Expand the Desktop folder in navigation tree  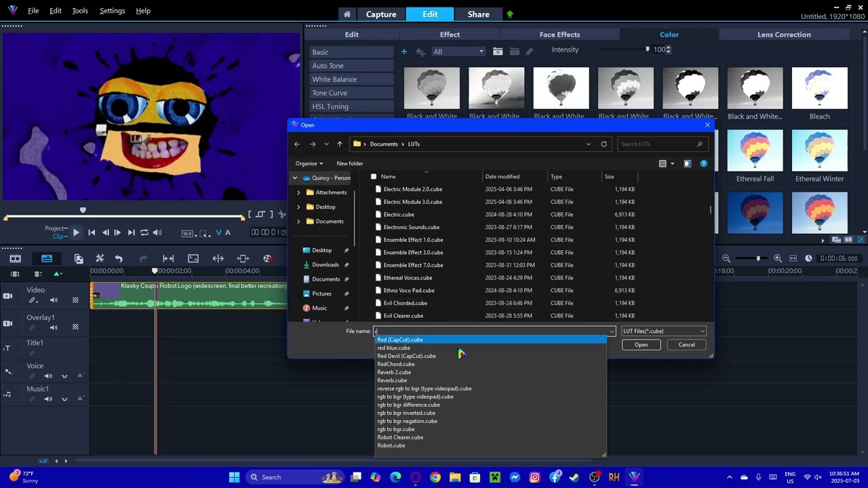(298, 207)
